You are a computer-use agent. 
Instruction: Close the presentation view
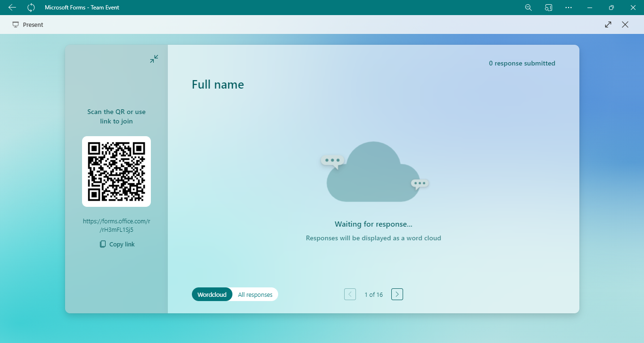pos(625,24)
